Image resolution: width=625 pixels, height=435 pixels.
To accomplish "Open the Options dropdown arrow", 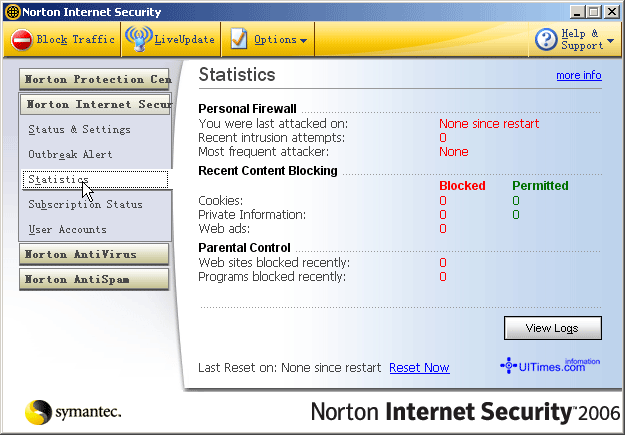I will [x=303, y=41].
